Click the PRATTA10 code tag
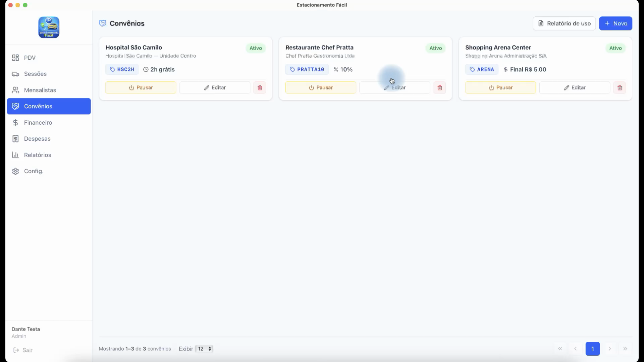This screenshot has width=644, height=362. [x=307, y=69]
